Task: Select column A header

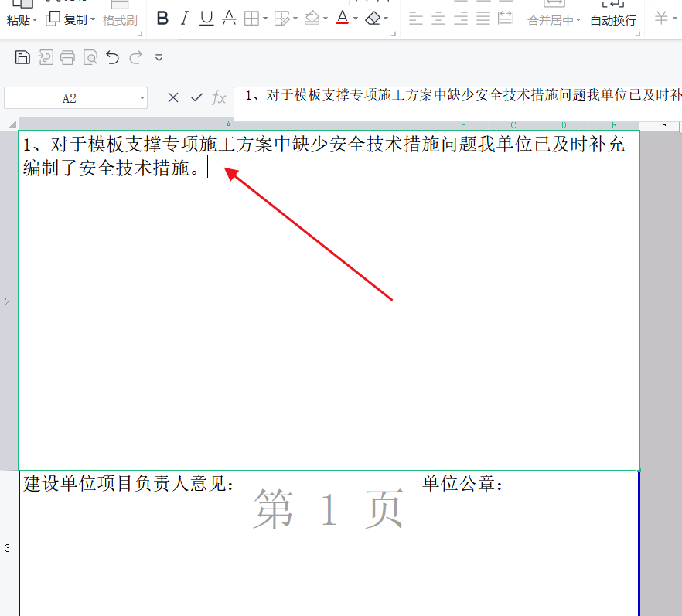Action: point(228,126)
